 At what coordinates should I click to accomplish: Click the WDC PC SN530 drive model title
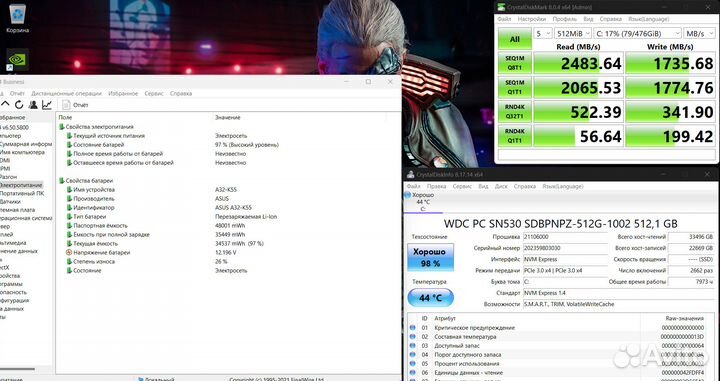560,224
